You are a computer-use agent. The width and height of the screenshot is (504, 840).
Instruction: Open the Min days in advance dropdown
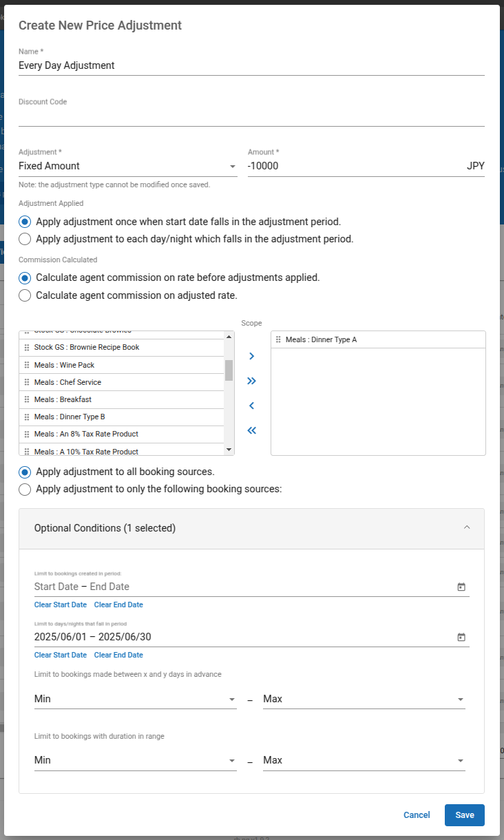click(x=135, y=699)
